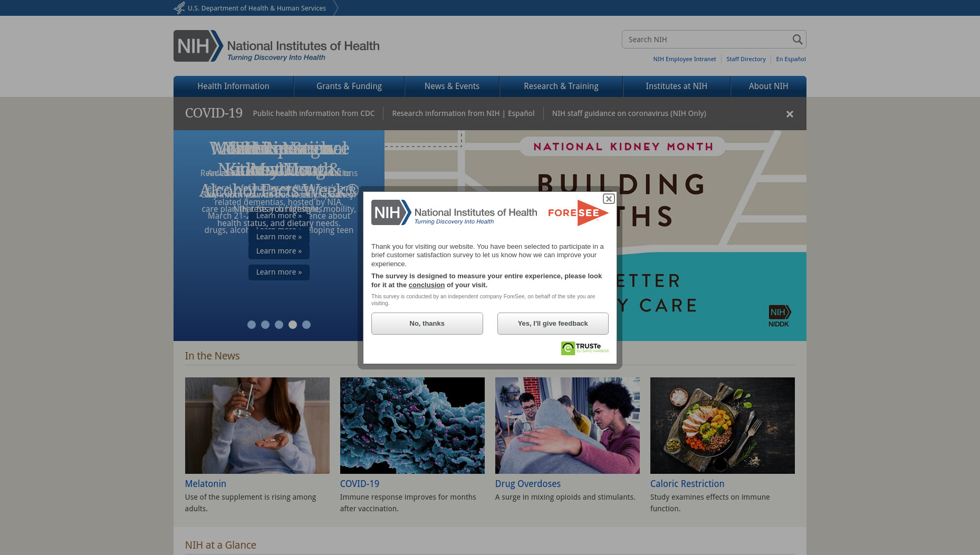Select the first carousel dot
The height and width of the screenshot is (555, 980).
pos(252,325)
